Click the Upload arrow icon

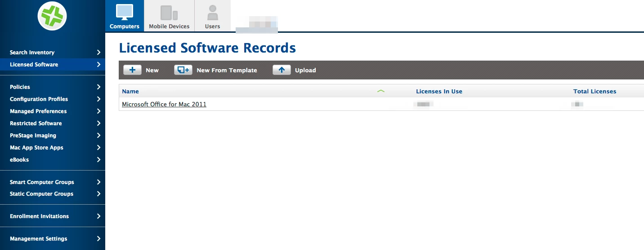282,70
